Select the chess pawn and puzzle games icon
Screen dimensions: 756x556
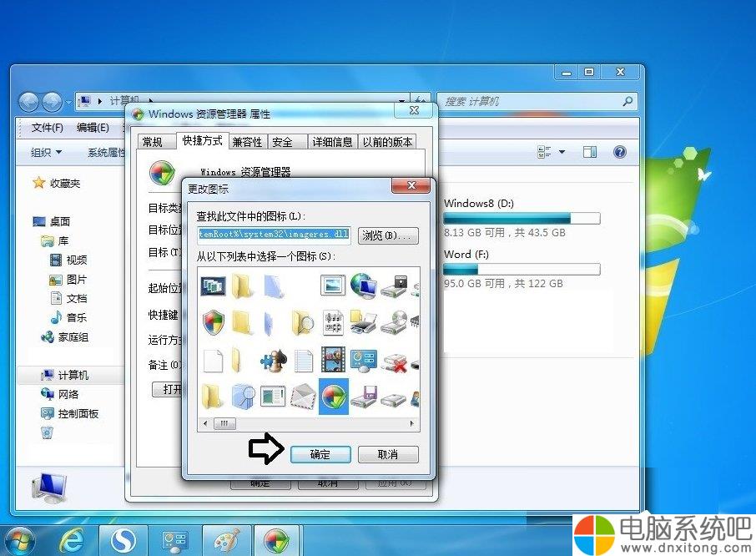(274, 360)
